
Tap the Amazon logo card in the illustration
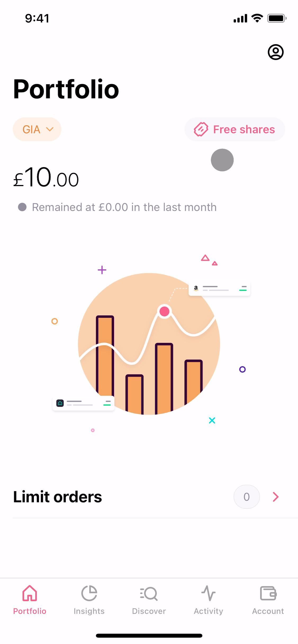tap(219, 289)
